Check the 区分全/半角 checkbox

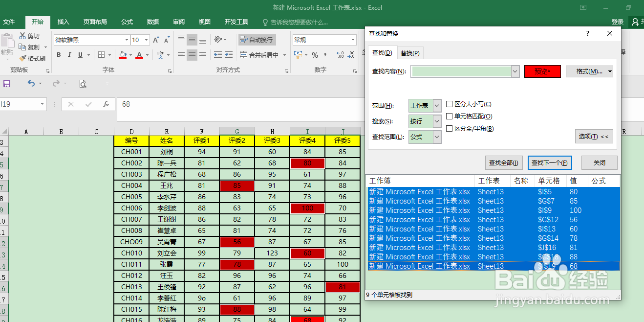click(x=448, y=128)
